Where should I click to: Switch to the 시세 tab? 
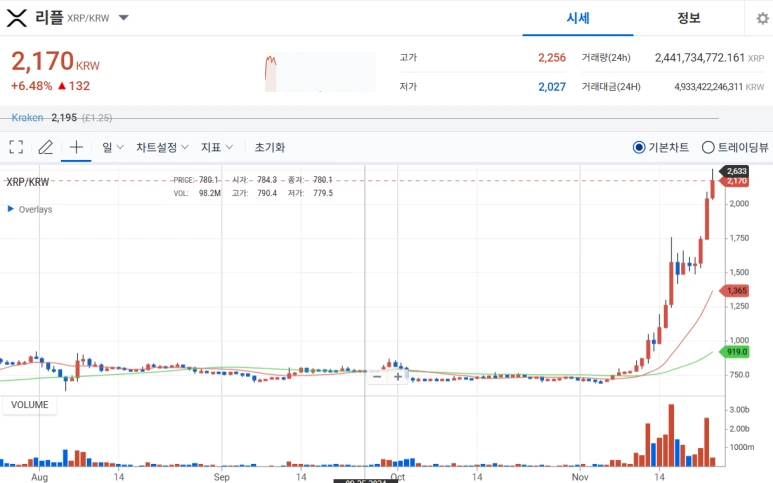tap(578, 18)
